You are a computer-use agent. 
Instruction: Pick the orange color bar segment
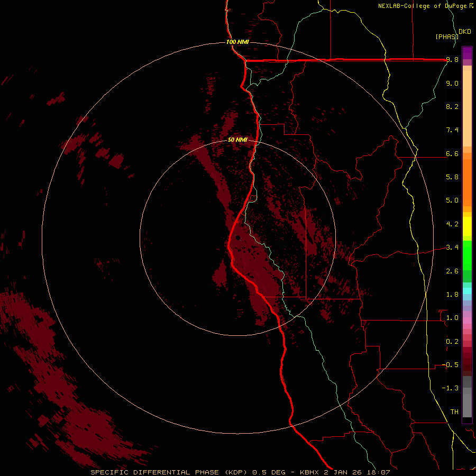click(467, 182)
